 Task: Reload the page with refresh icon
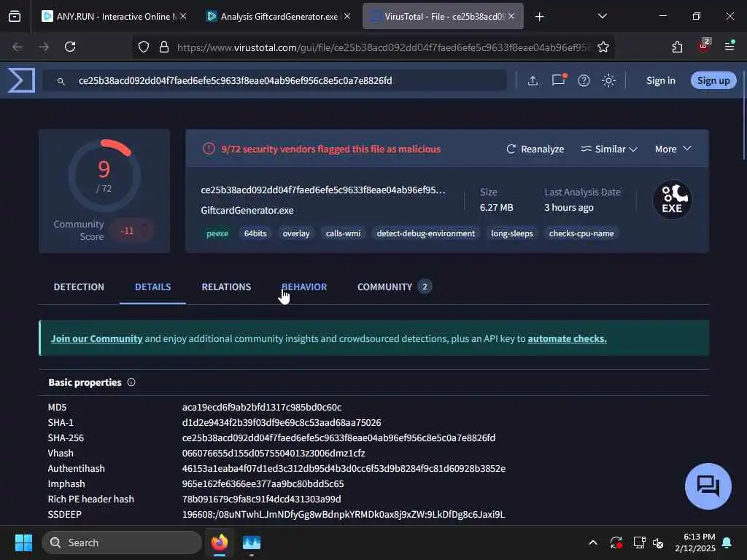[70, 47]
